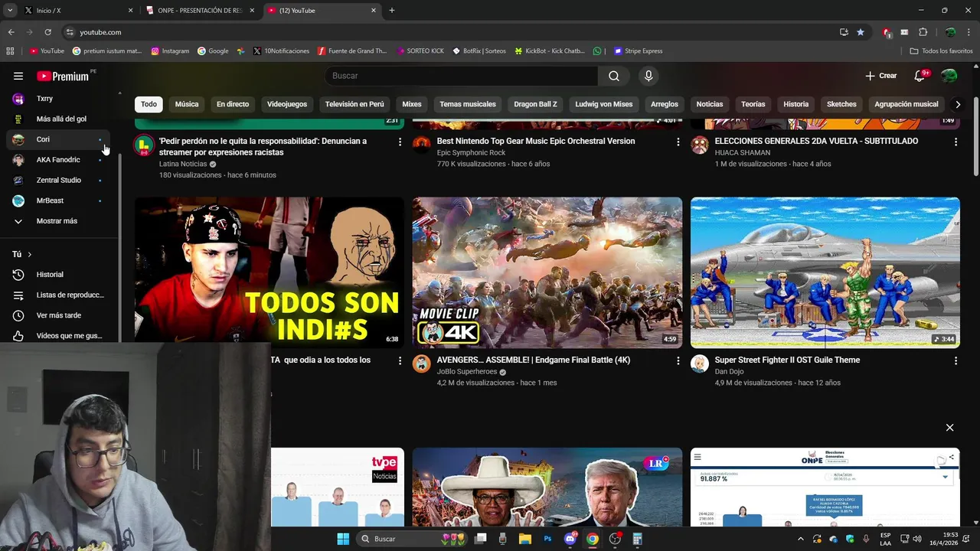Open options menu for AVENGERS ASSEMBLE video

678,360
